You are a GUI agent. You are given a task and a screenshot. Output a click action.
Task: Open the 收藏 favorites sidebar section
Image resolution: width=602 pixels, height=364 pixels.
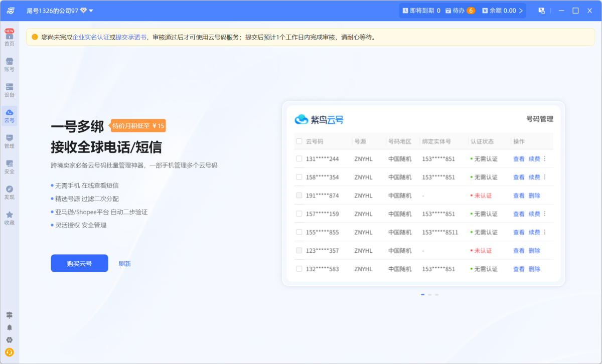(x=10, y=218)
